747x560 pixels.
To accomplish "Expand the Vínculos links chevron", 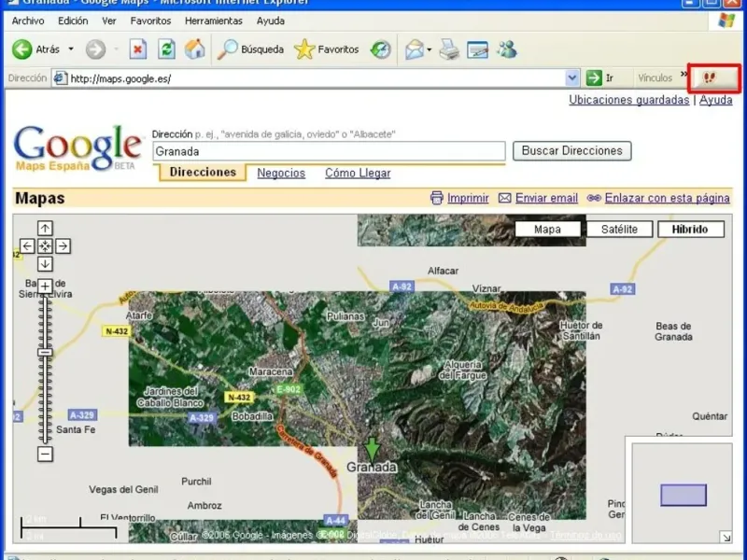I will click(684, 75).
